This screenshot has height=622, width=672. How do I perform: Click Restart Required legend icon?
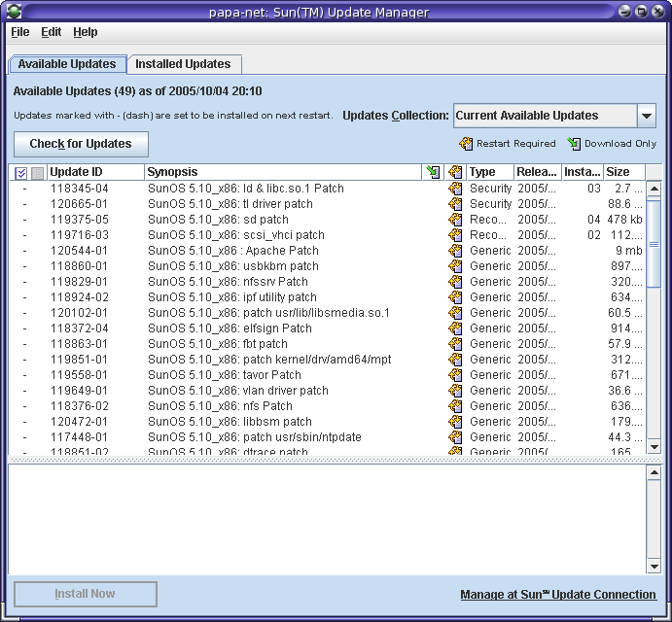coord(466,144)
